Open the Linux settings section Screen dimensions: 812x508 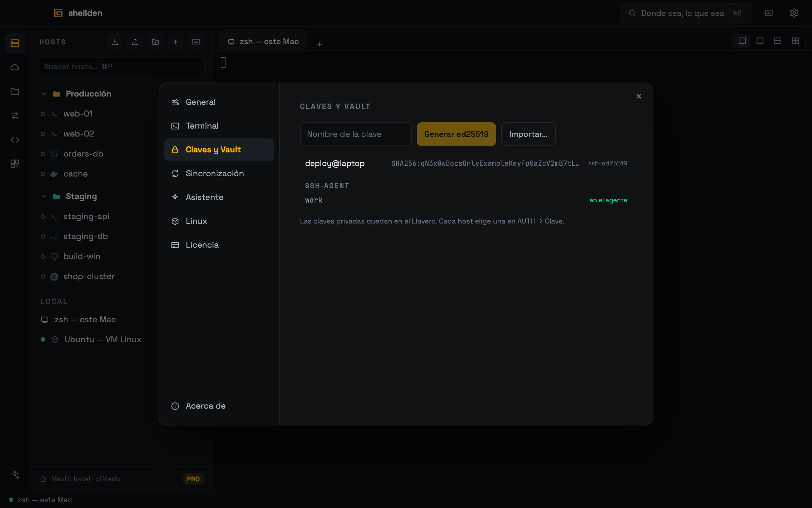click(219, 221)
